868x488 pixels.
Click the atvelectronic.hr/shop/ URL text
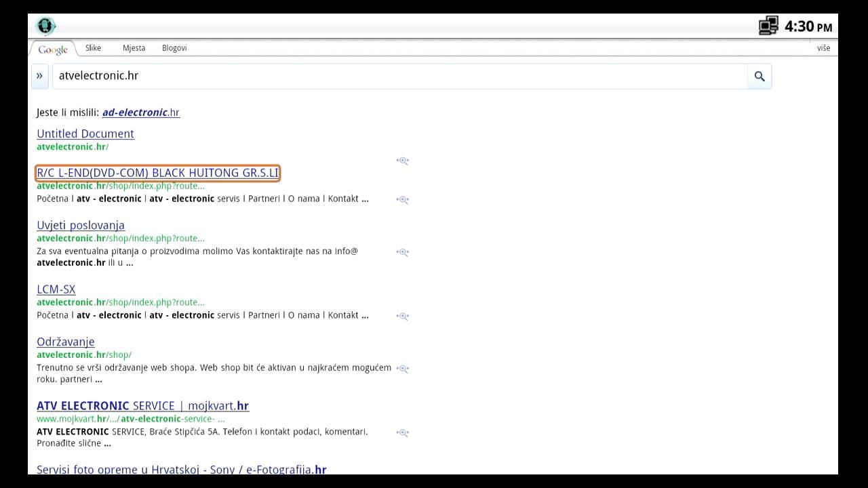[x=84, y=354]
